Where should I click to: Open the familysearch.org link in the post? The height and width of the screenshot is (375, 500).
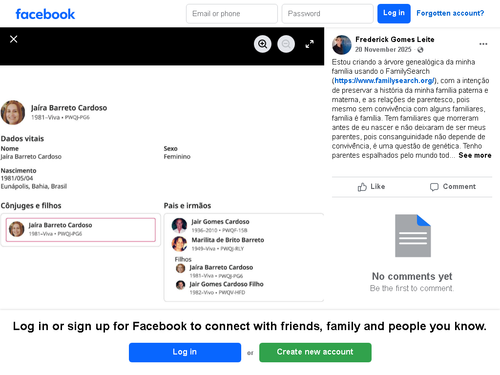pos(384,81)
